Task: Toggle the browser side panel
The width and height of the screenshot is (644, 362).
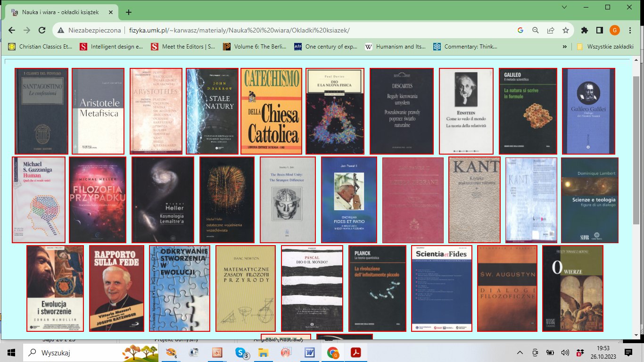Action: 600,30
